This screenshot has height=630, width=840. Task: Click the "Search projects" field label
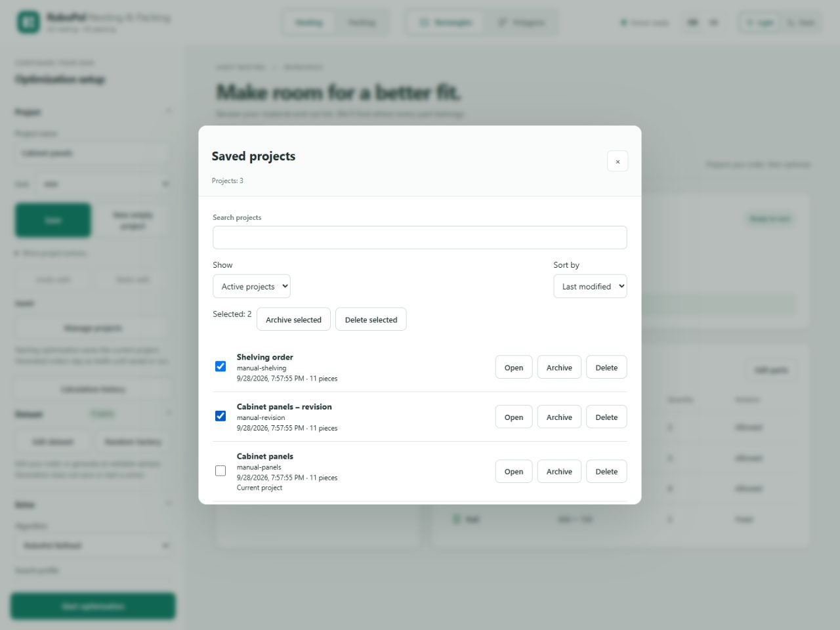[x=237, y=217]
